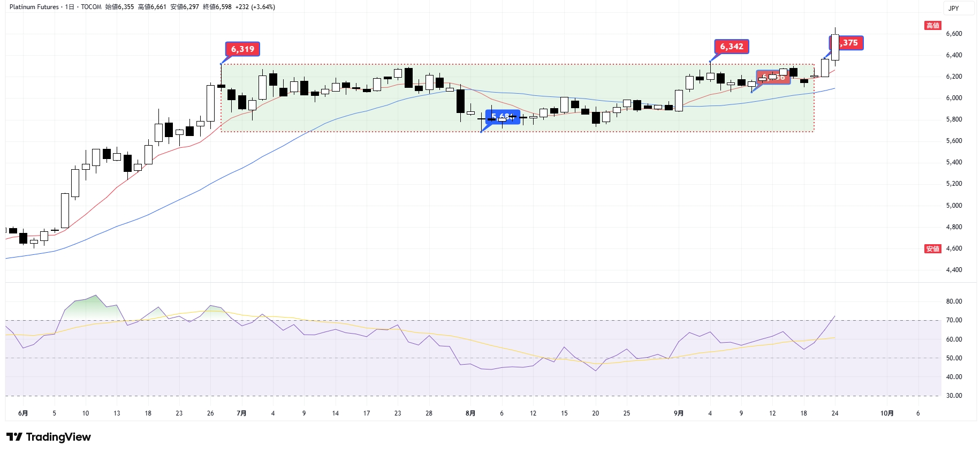Image resolution: width=980 pixels, height=453 pixels.
Task: Select the 6,342 price callout label
Action: (x=731, y=47)
